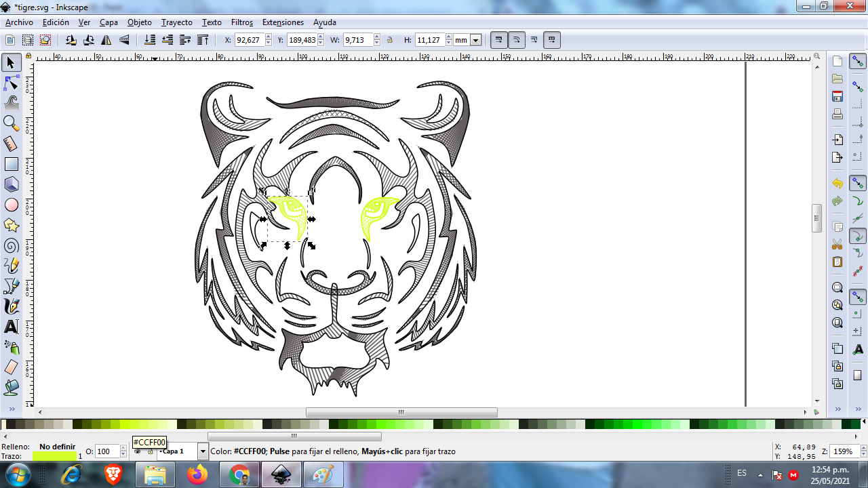Open the Trayecto menu
The height and width of the screenshot is (488, 868).
click(x=177, y=22)
